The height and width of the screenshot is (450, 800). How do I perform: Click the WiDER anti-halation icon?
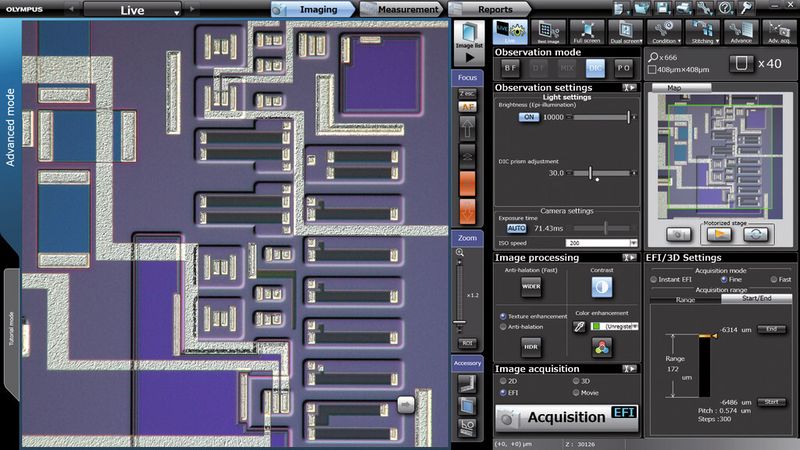[530, 288]
